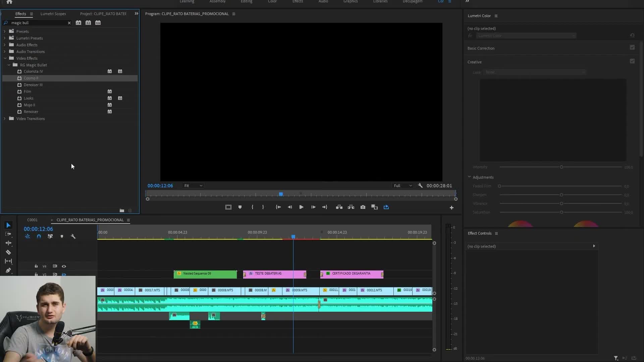Select the Slip tool
Image resolution: width=644 pixels, height=362 pixels.
tap(8, 261)
